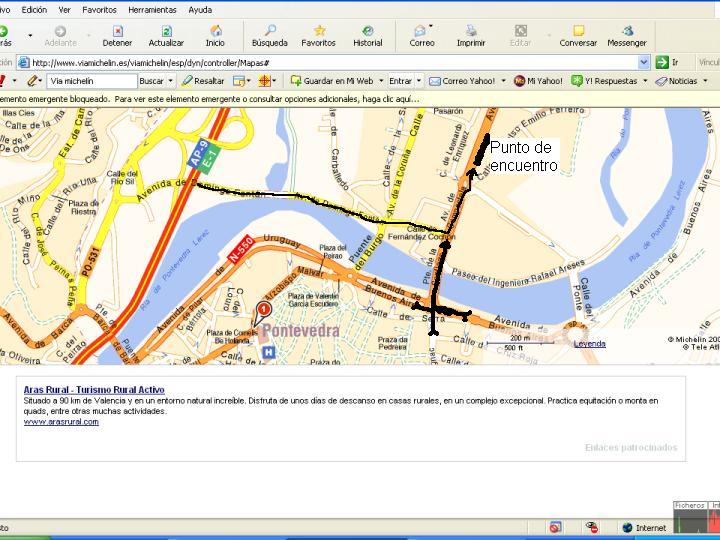
Task: Expand Correo Yahoo! dropdown arrow
Action: (x=503, y=81)
